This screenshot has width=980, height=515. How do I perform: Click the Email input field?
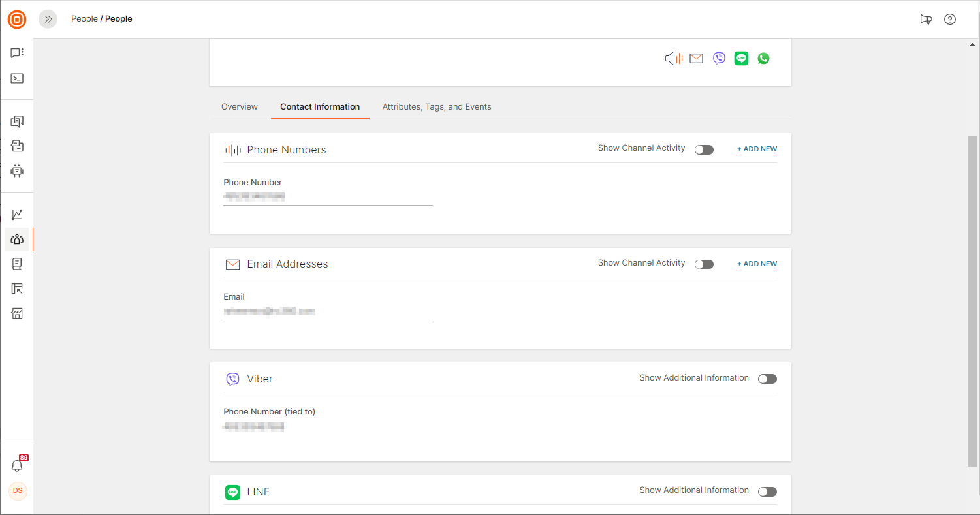[328, 312]
